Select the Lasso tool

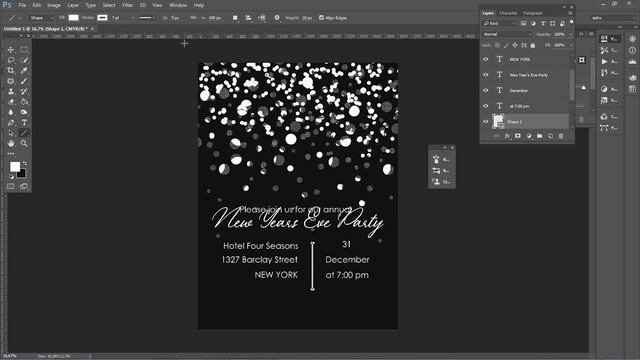pyautogui.click(x=11, y=60)
